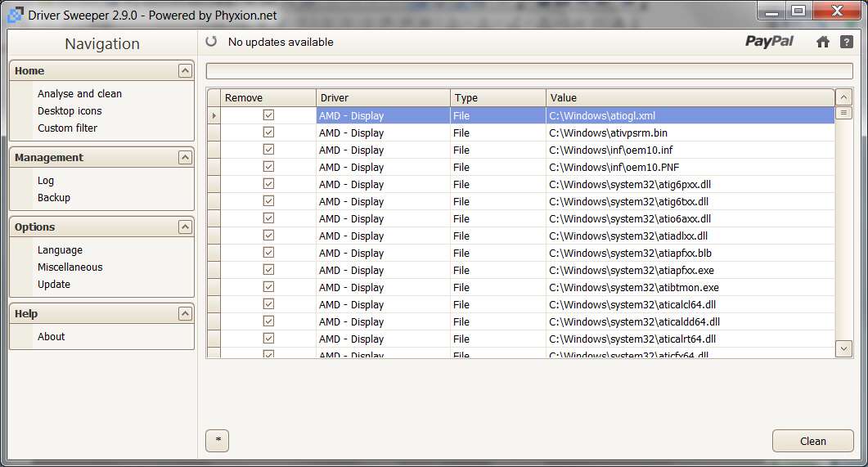Go to the home page icon
The width and height of the screenshot is (868, 467).
point(823,42)
